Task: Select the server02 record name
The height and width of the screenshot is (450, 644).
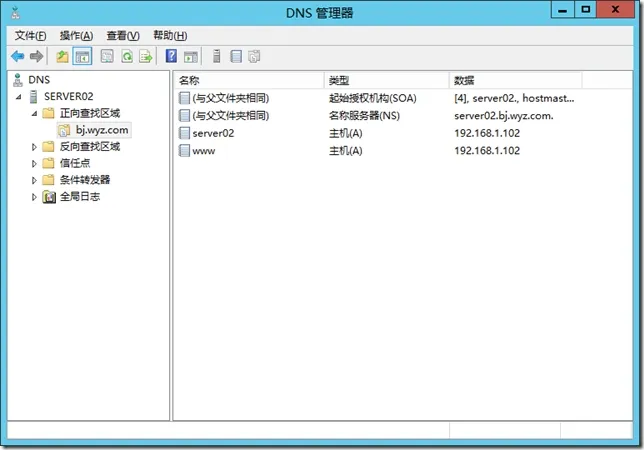Action: click(x=213, y=133)
